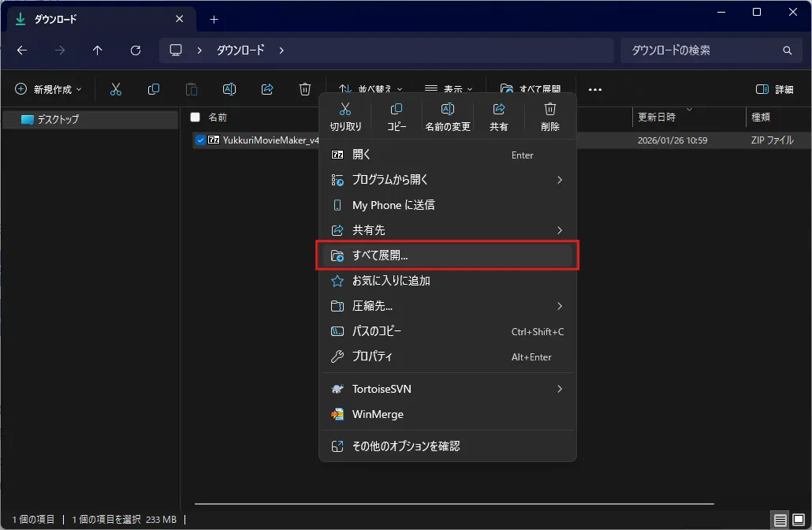Viewport: 812px width, 530px height.
Task: Click chevron after ダウンロード in address bar
Action: [x=281, y=50]
